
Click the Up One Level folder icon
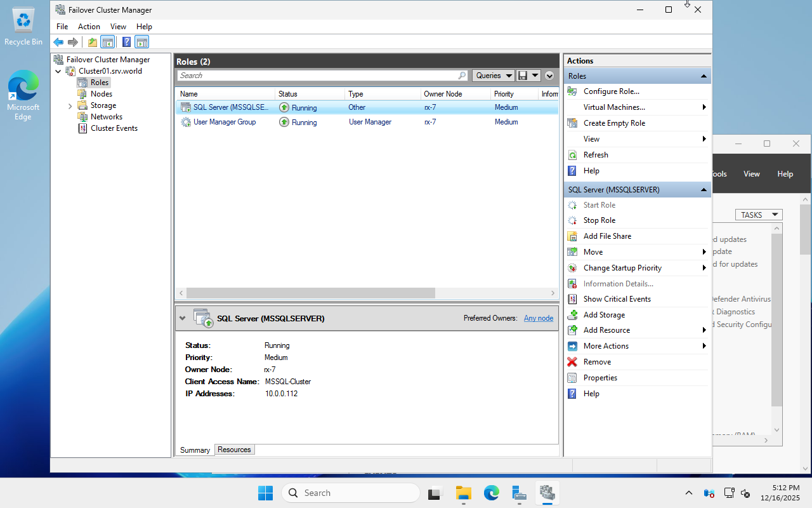(93, 43)
